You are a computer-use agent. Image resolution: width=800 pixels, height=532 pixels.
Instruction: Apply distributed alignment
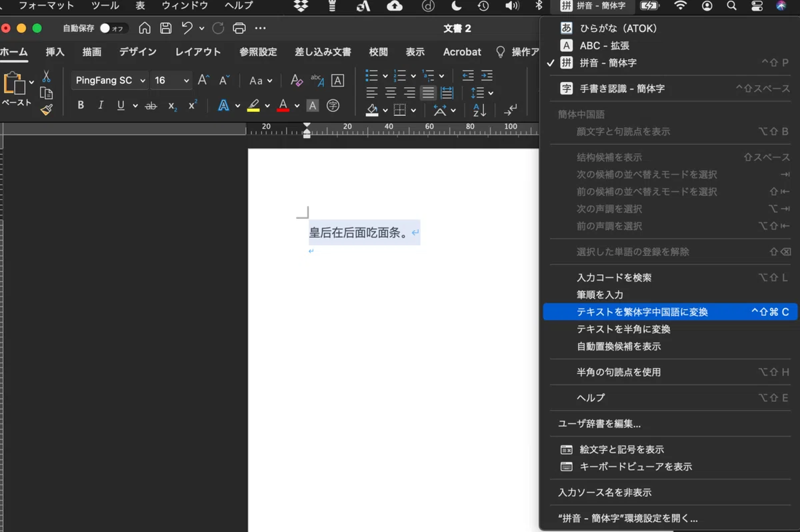coord(447,93)
